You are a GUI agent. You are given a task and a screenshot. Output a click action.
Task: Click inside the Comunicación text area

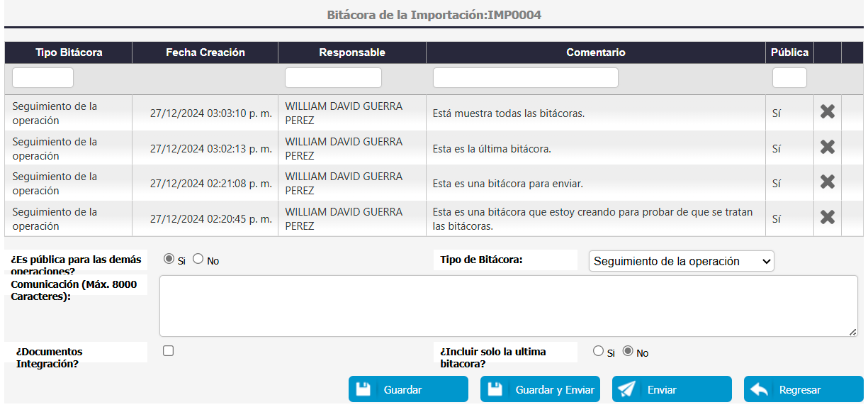tap(507, 306)
